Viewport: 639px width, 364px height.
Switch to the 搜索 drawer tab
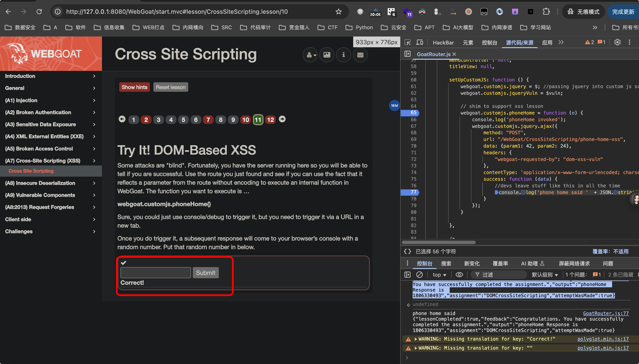446,263
